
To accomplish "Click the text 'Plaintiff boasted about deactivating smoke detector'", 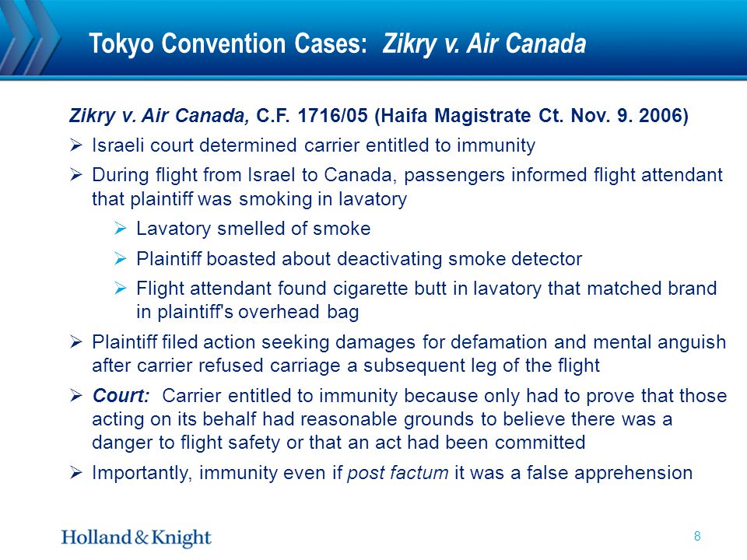I will 359,259.
